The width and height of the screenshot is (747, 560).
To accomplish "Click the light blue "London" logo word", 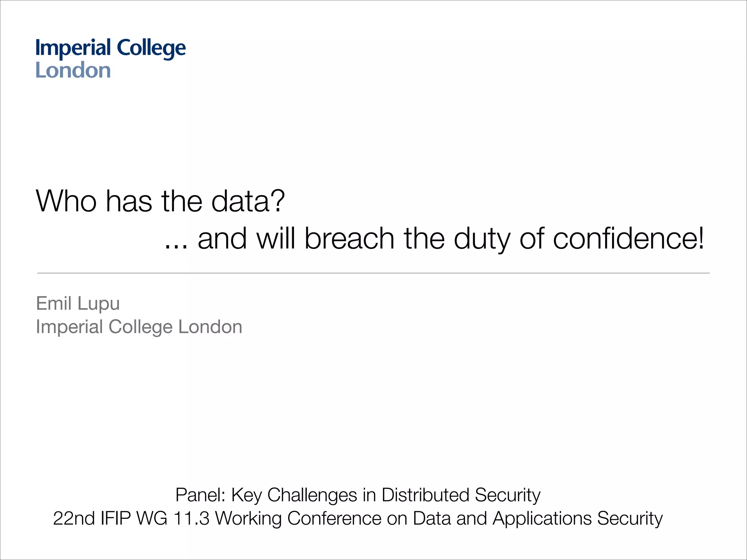I will [x=73, y=70].
